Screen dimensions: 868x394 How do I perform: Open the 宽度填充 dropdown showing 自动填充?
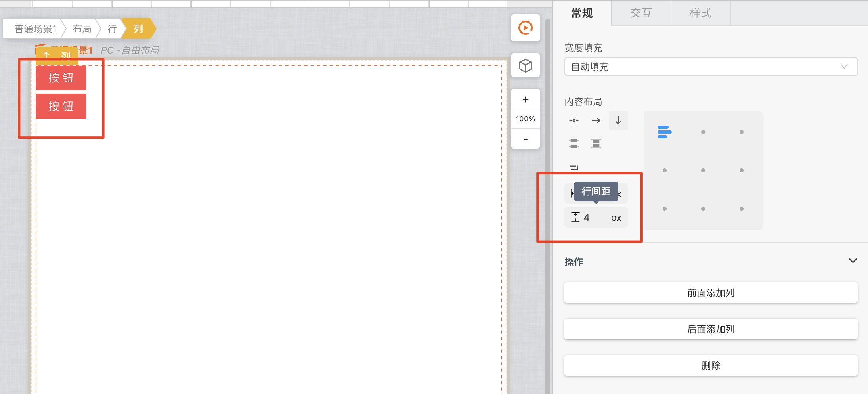coord(711,67)
